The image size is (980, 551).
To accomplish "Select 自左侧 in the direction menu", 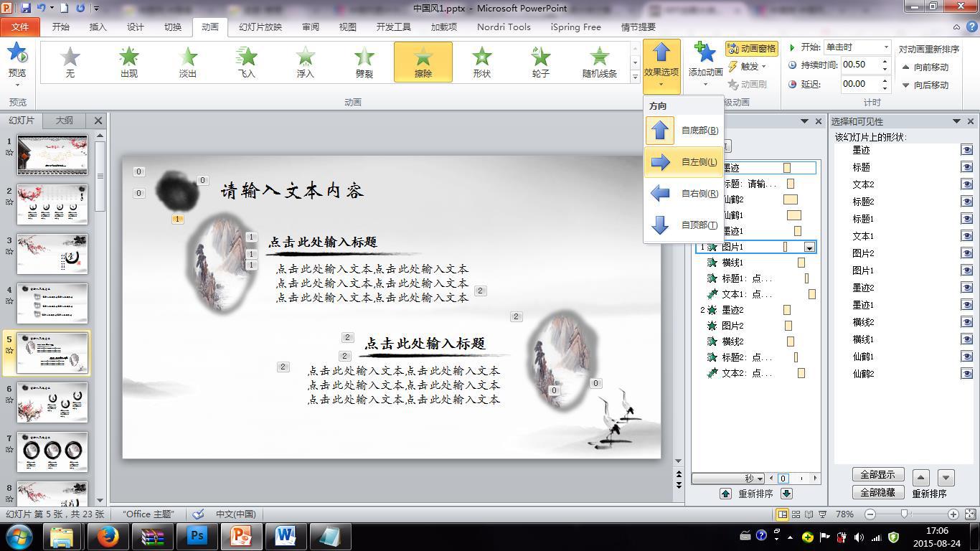I will point(684,161).
